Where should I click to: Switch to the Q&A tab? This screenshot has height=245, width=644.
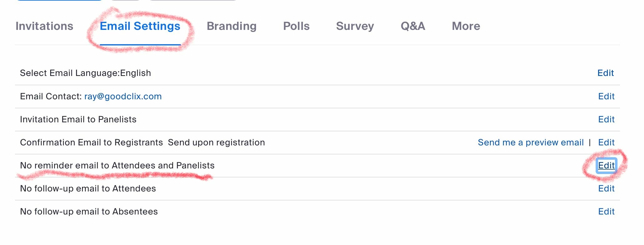tap(413, 26)
